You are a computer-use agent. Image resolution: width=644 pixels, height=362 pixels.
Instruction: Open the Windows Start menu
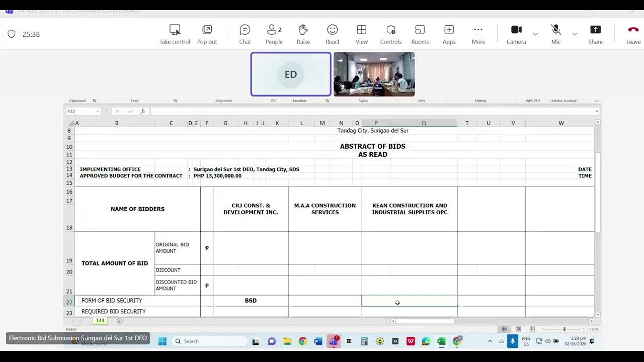click(162, 341)
